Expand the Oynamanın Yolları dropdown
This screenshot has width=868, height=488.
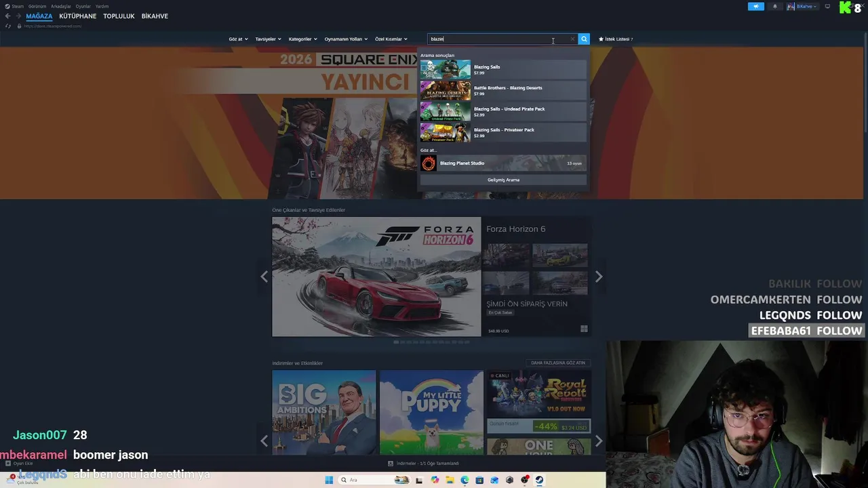[x=346, y=39]
